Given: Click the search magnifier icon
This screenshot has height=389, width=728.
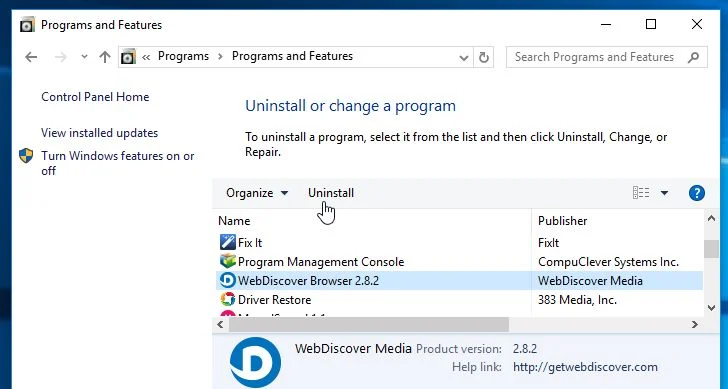Looking at the screenshot, I should 694,57.
